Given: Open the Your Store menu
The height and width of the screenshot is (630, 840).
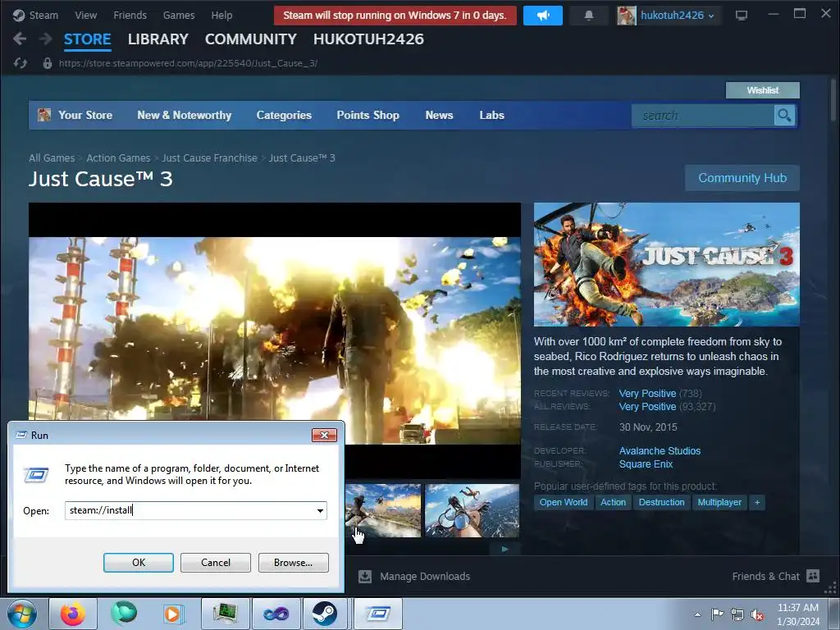Looking at the screenshot, I should coord(85,115).
